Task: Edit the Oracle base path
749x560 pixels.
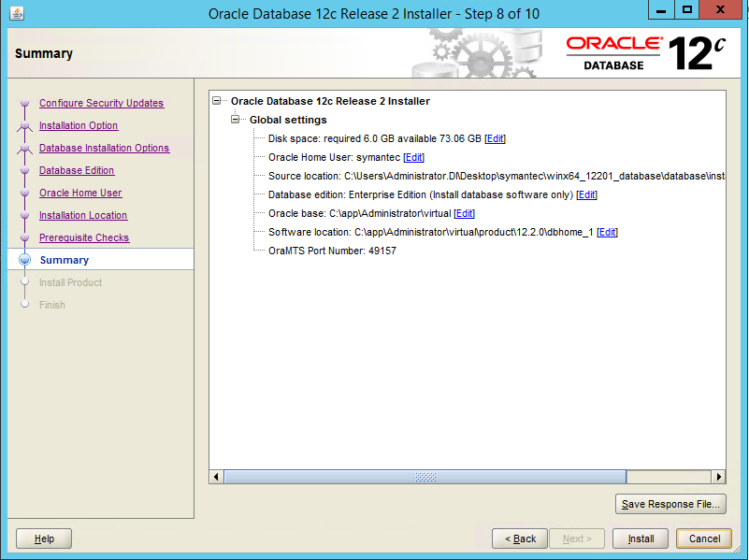Action: (465, 213)
